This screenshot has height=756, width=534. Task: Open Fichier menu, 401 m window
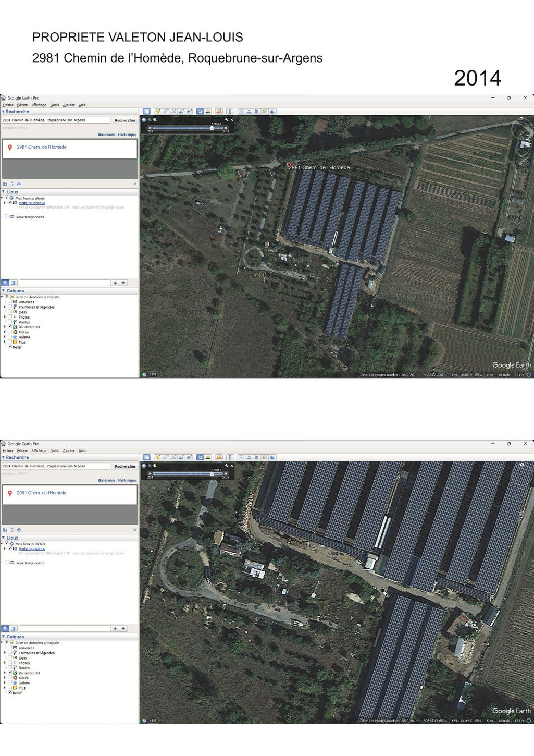pos(8,105)
